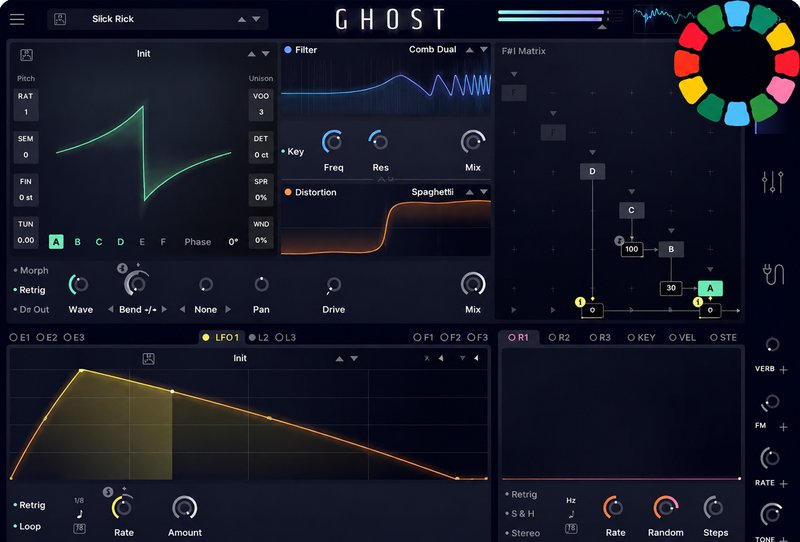Click the X shuffle icon in LFO header
This screenshot has height=542, width=800.
click(427, 358)
